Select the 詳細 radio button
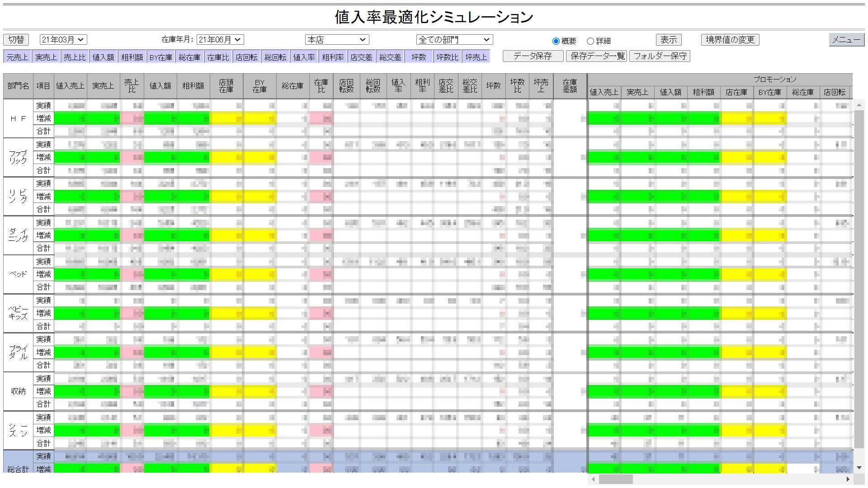 pyautogui.click(x=590, y=41)
